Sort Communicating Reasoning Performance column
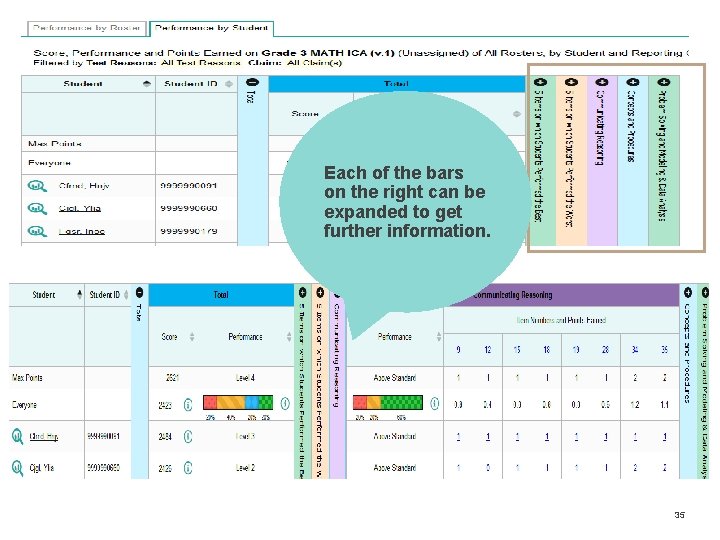 pos(439,337)
